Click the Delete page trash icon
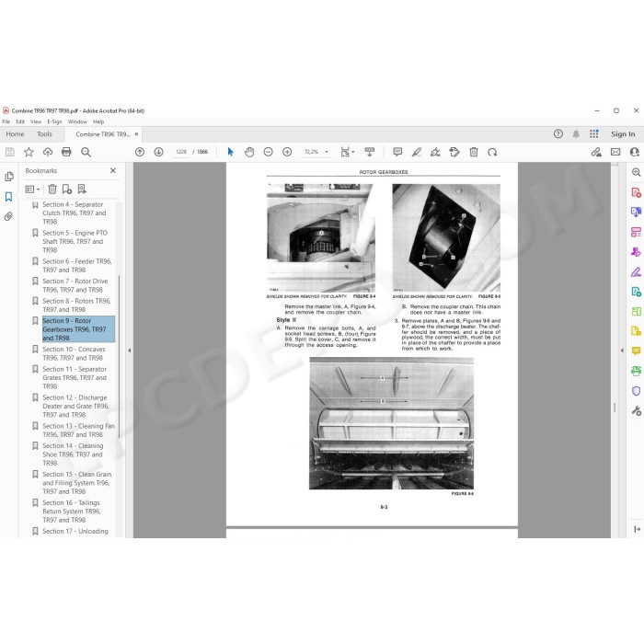644x644 pixels. pos(474,152)
